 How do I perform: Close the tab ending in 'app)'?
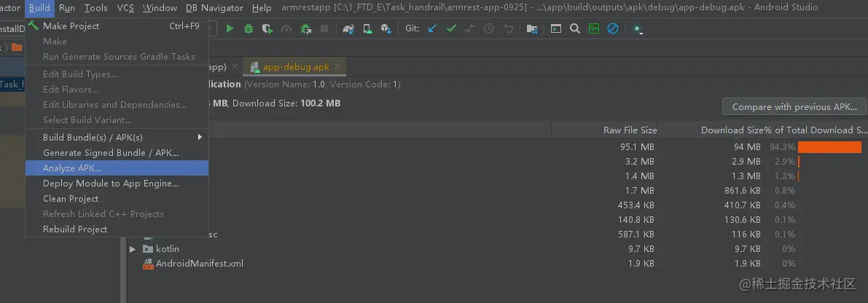235,67
